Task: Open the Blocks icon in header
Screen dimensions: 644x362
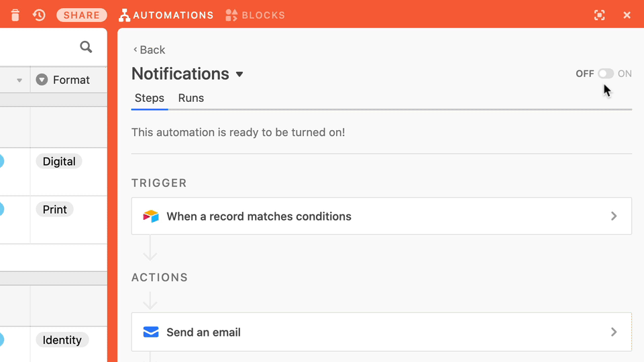Action: 231,15
